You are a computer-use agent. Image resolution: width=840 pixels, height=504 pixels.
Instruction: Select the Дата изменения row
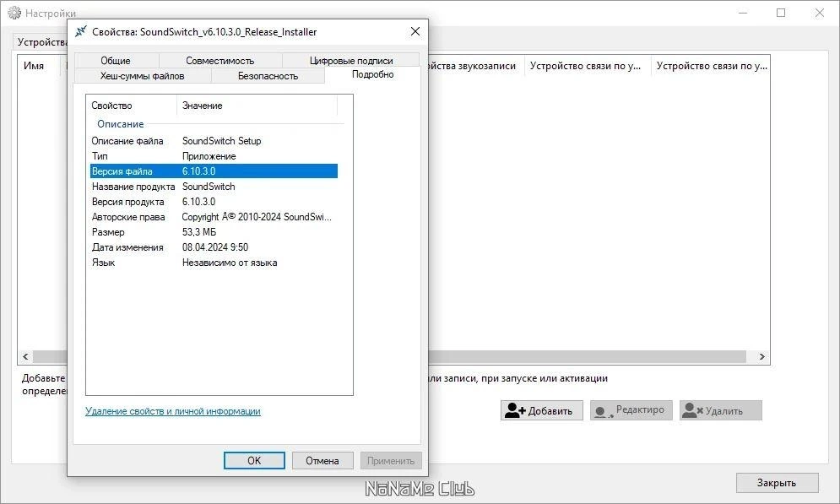coord(214,247)
